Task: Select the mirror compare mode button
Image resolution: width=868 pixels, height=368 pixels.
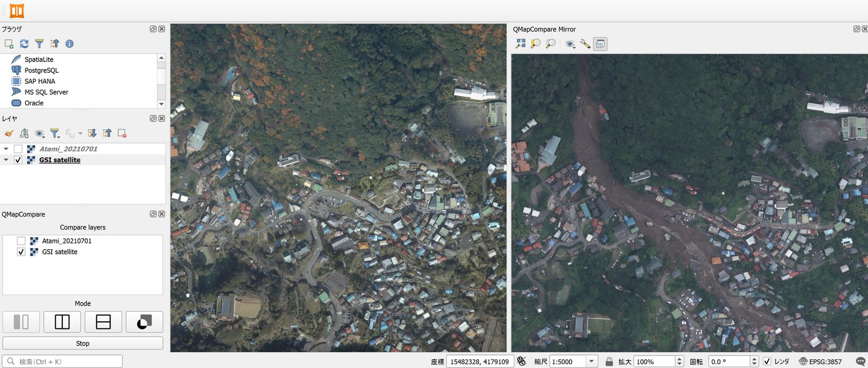Action: [x=21, y=322]
